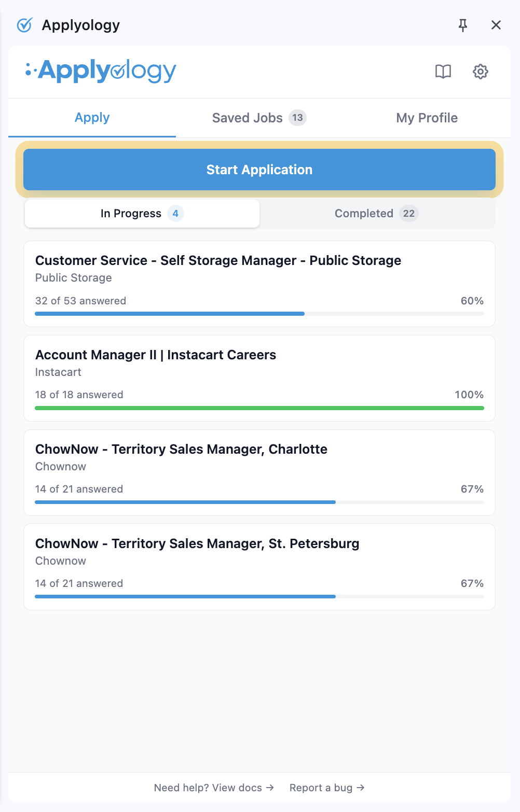Click Charlotte application progress bar
Viewport: 520px width, 812px height.
259,502
